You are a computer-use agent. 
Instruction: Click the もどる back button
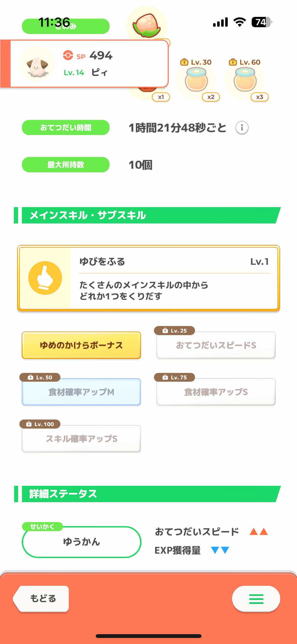tap(41, 598)
